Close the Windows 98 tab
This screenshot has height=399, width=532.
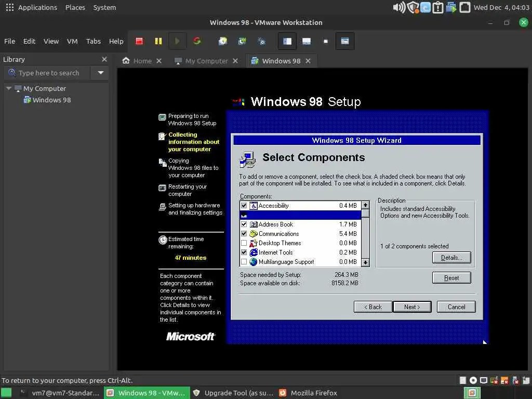point(308,61)
